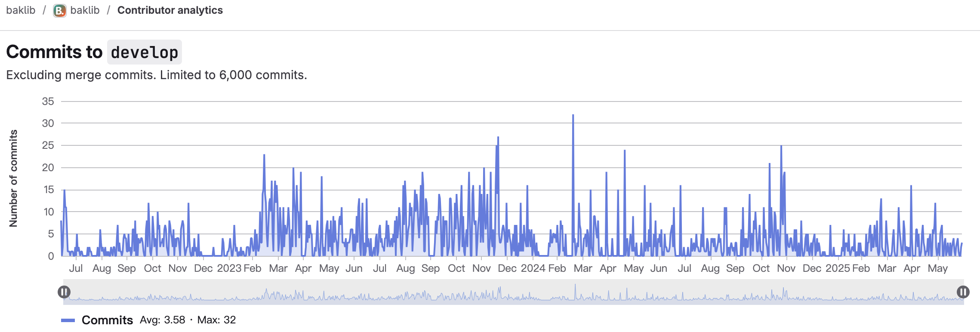980x332 pixels.
Task: Open the first baklib group breadcrumb
Action: pos(21,10)
